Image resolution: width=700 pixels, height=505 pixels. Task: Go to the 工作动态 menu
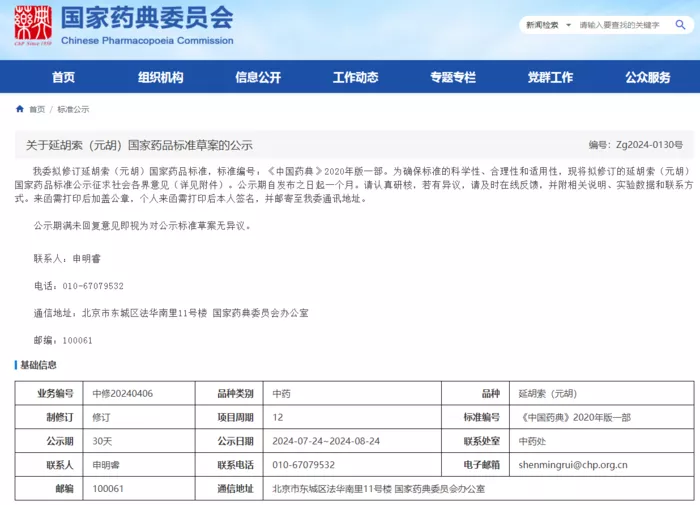pyautogui.click(x=355, y=77)
